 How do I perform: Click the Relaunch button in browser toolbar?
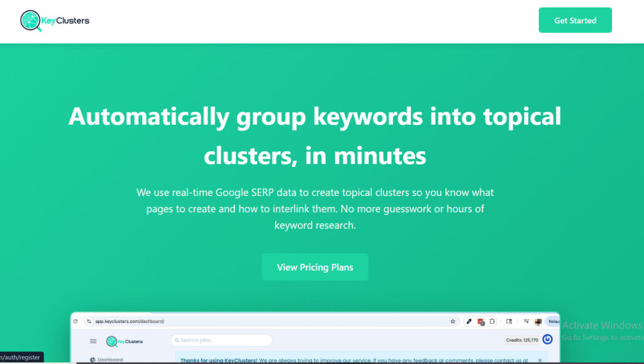(x=553, y=321)
